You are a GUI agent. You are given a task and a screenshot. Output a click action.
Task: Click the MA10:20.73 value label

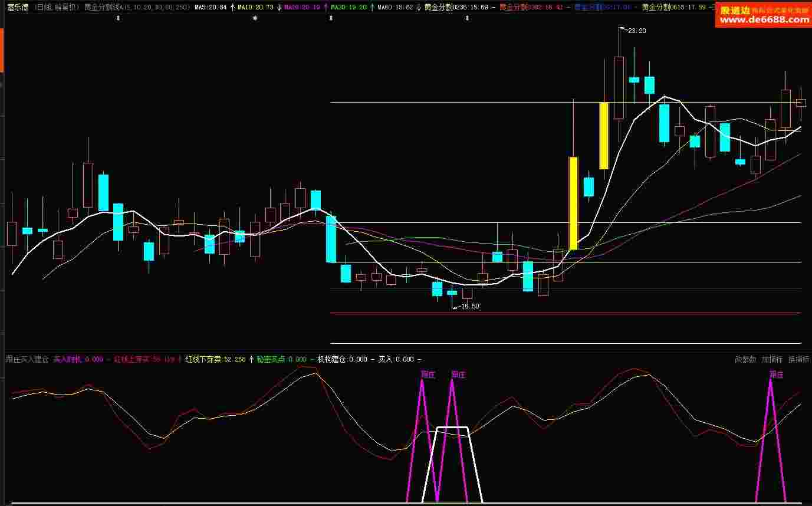255,7
